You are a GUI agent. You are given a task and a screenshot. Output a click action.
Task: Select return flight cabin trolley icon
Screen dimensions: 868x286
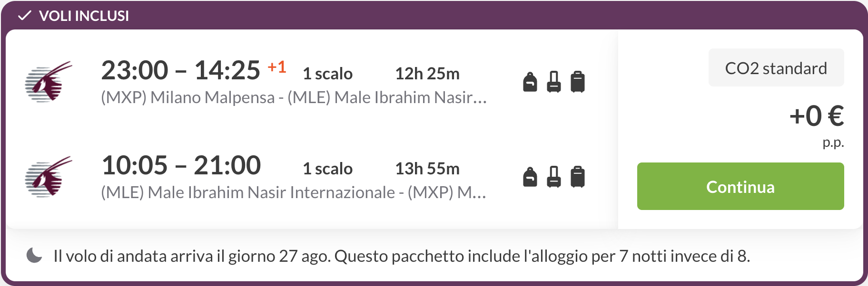coord(554,177)
